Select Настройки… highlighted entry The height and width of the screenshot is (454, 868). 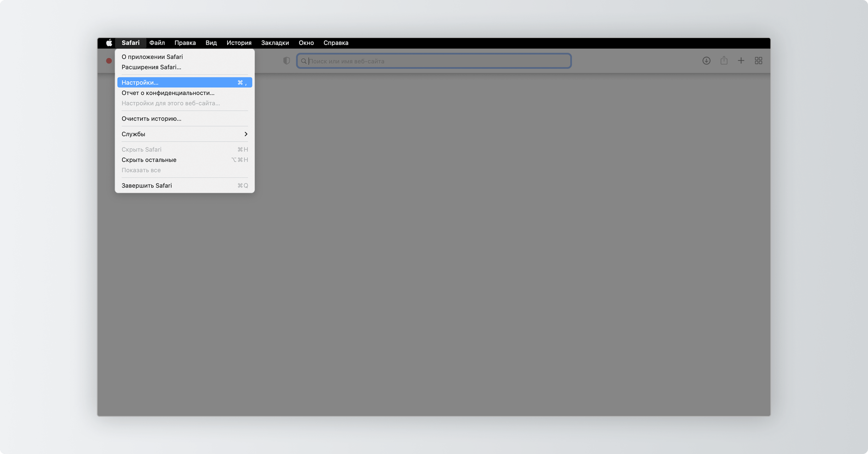point(185,82)
